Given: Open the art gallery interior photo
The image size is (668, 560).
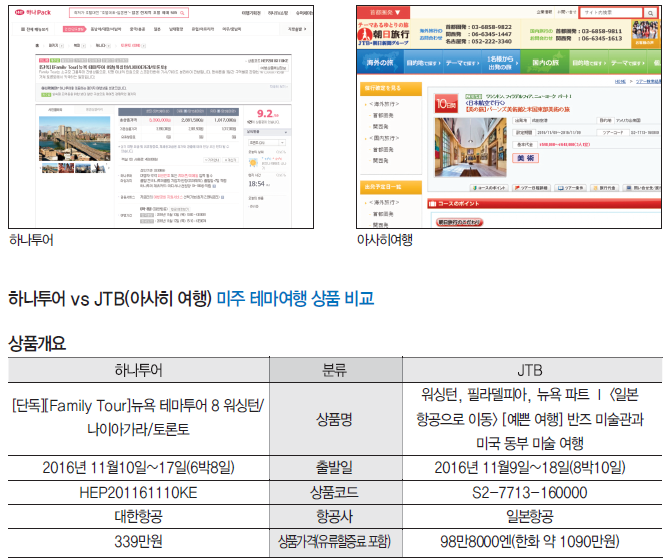Looking at the screenshot, I should 470,147.
